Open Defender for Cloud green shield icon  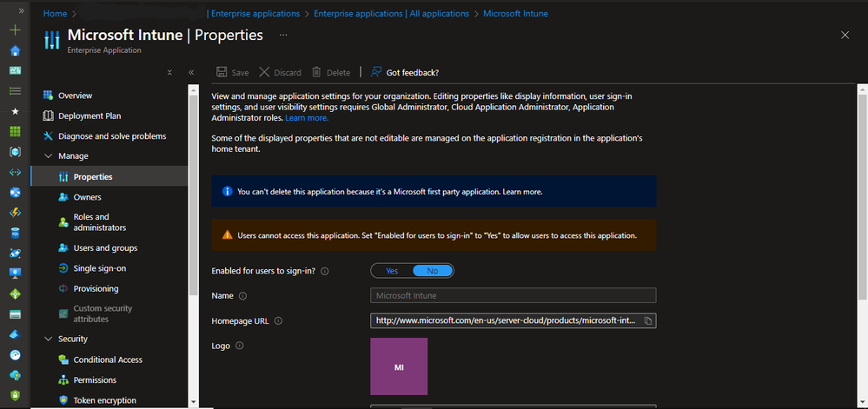15,395
